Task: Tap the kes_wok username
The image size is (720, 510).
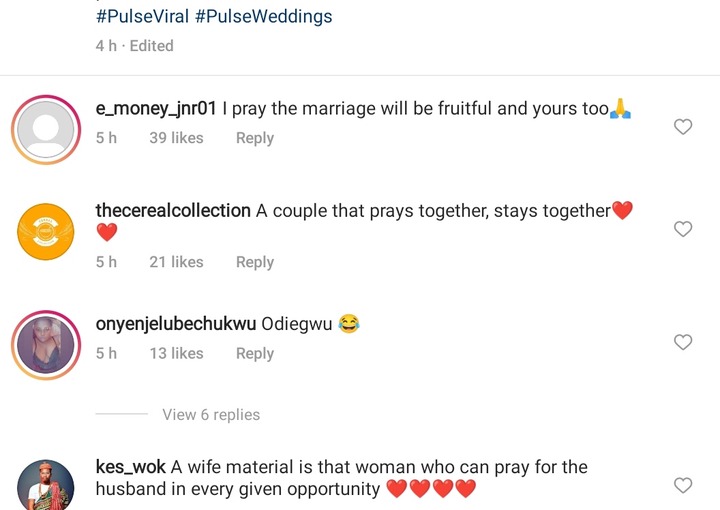Action: point(130,467)
